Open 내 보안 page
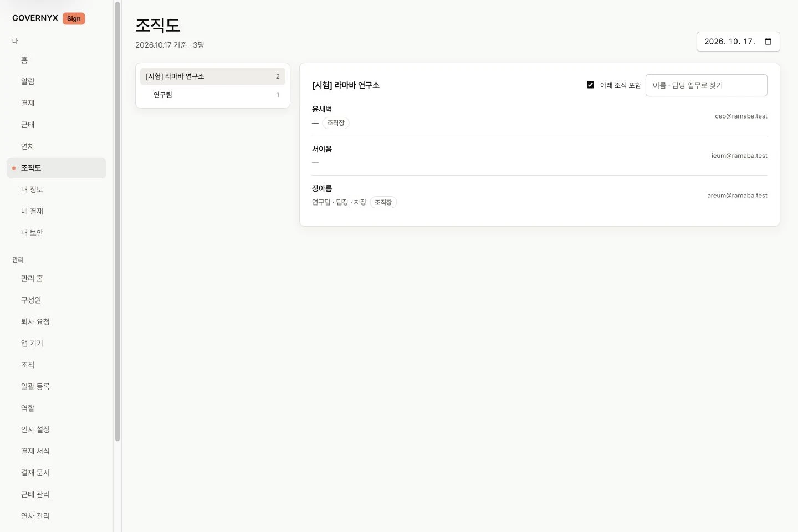The image size is (798, 532). pyautogui.click(x=57, y=233)
